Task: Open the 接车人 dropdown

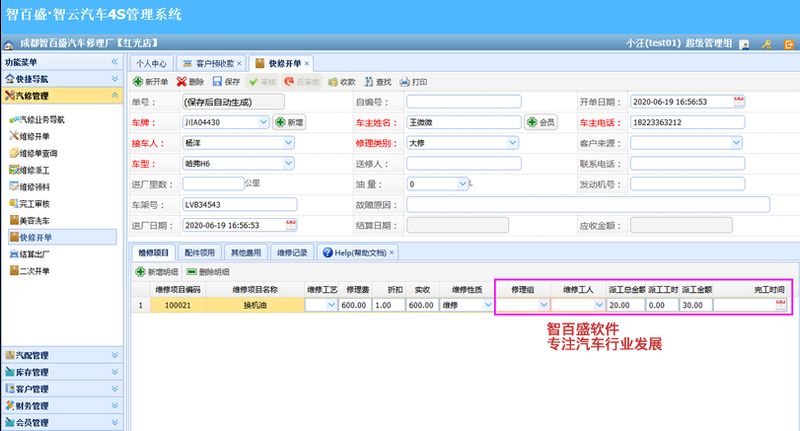Action: [288, 143]
